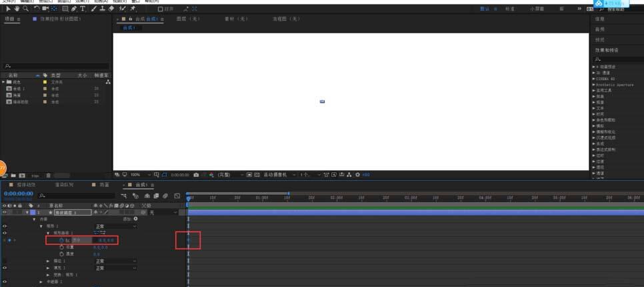Open the 信息 panel

pos(599,19)
